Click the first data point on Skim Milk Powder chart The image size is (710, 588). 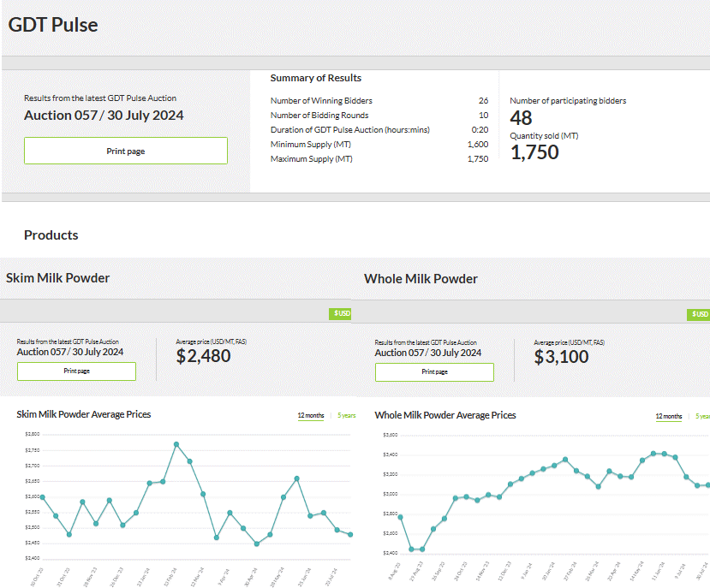[43, 497]
